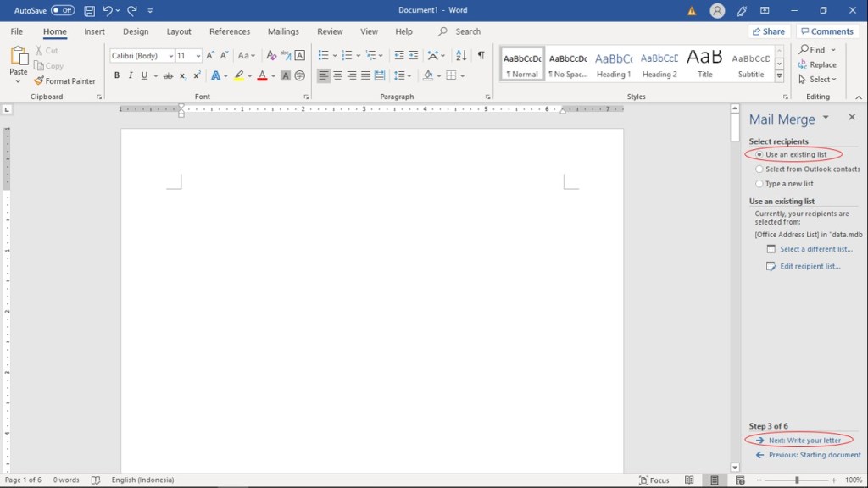Open the font size dropdown
Viewport: 868px width, 488px height.
[x=198, y=56]
